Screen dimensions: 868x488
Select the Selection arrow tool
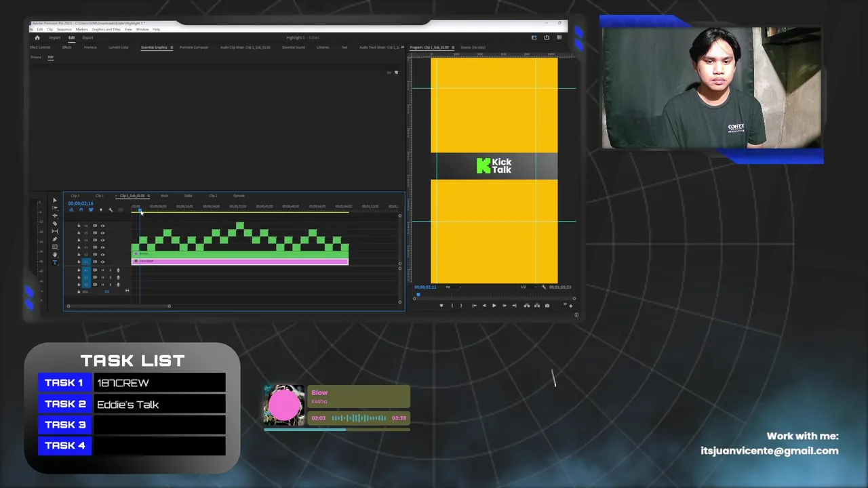coord(55,201)
